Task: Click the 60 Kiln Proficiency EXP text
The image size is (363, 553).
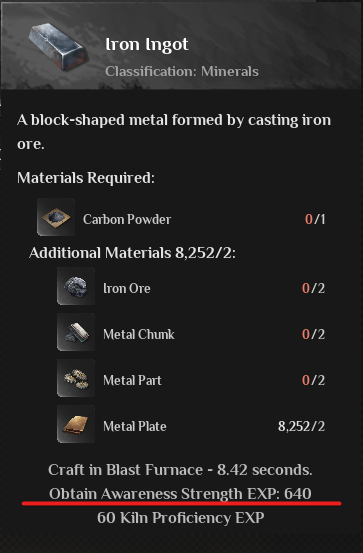Action: tap(181, 518)
